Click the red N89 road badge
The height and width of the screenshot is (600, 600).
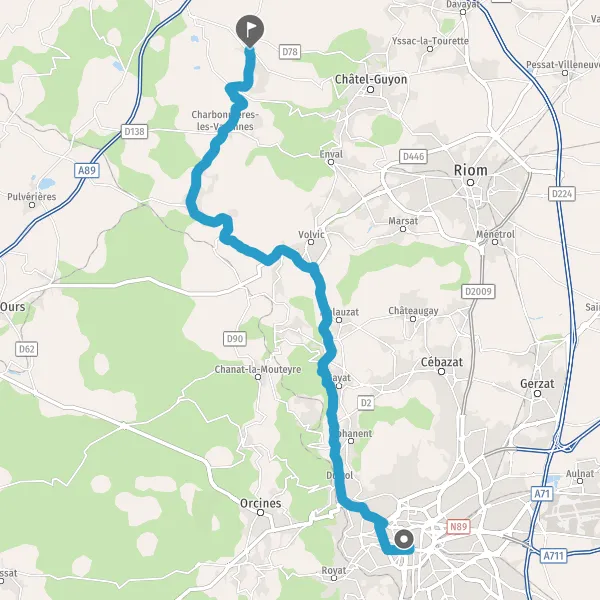(x=458, y=527)
